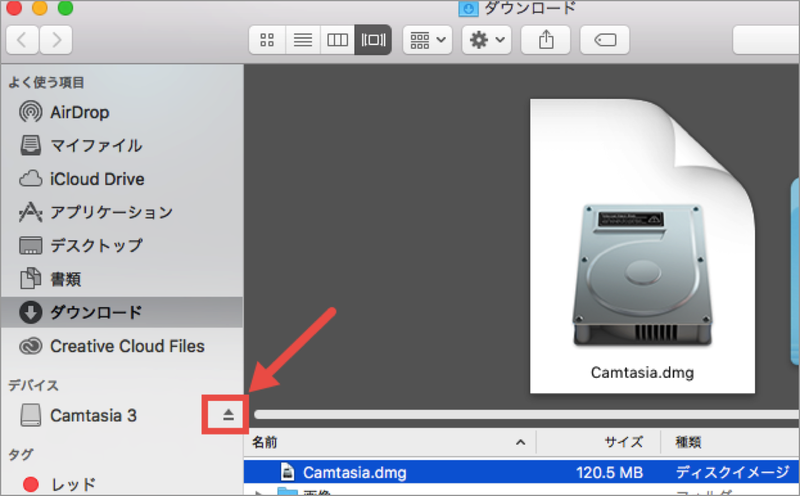Click the 120.5 MB size cell
Image resolution: width=800 pixels, height=496 pixels.
click(609, 473)
